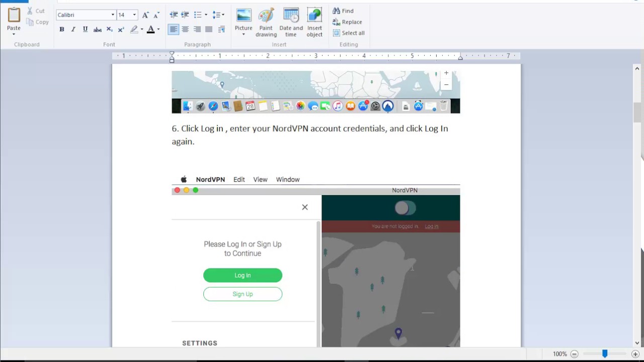Screen dimensions: 644x362
Task: Open the font color dropdown arrow
Action: (x=158, y=30)
